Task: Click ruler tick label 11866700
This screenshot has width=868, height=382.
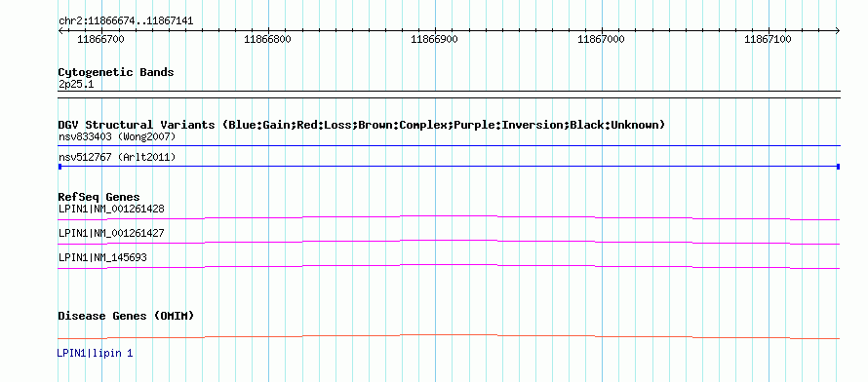Action: click(x=100, y=39)
